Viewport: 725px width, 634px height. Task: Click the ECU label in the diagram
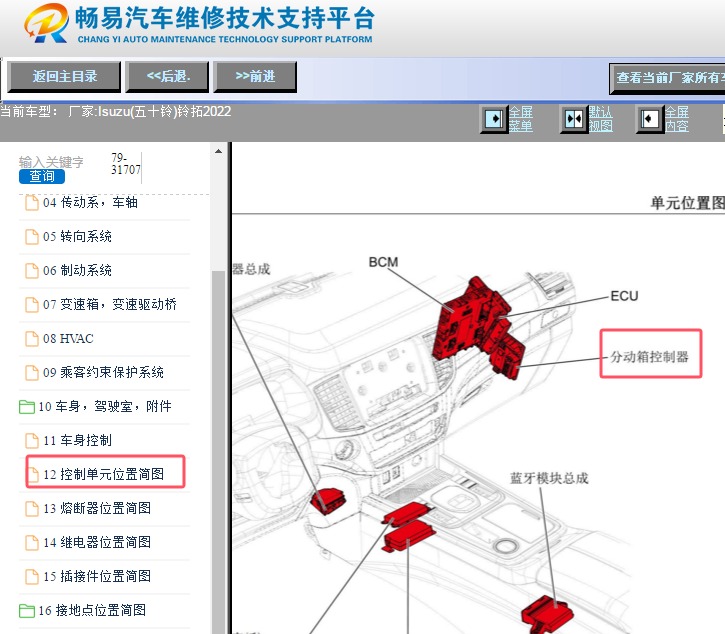[x=624, y=296]
